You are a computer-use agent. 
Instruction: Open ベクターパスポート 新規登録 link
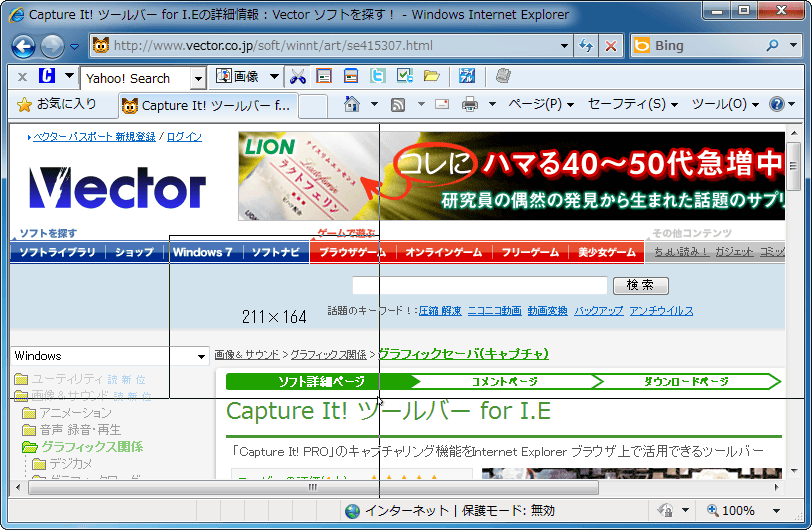94,137
